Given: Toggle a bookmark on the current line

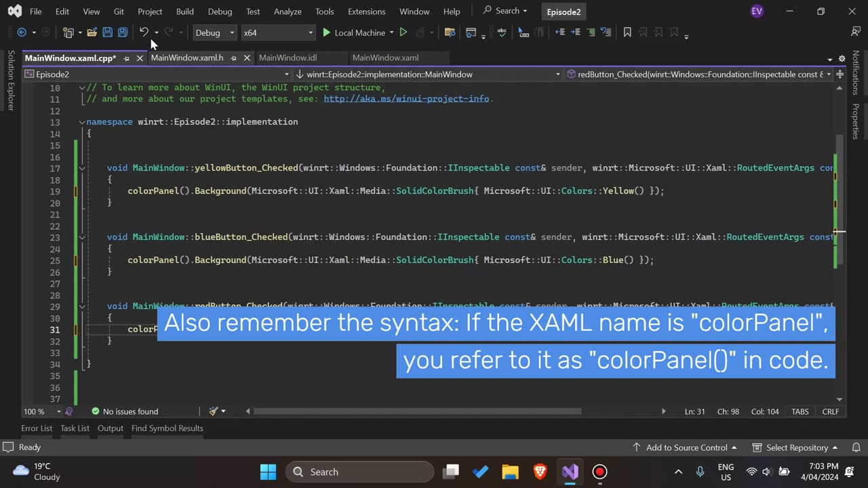Looking at the screenshot, I should click(627, 33).
